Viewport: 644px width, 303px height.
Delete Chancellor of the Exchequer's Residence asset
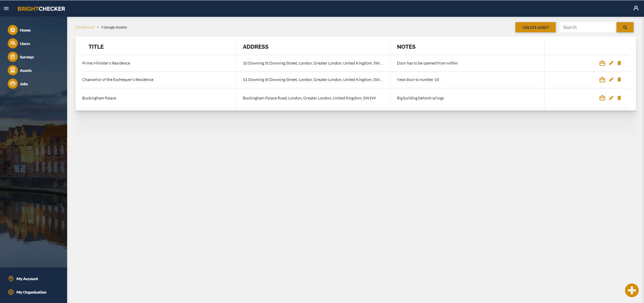pyautogui.click(x=619, y=80)
